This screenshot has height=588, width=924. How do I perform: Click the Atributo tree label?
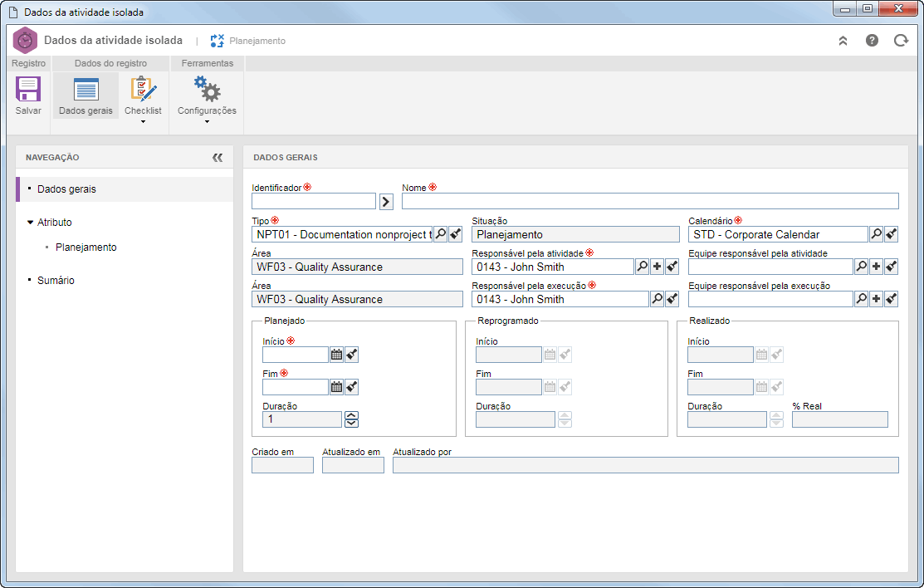click(55, 223)
